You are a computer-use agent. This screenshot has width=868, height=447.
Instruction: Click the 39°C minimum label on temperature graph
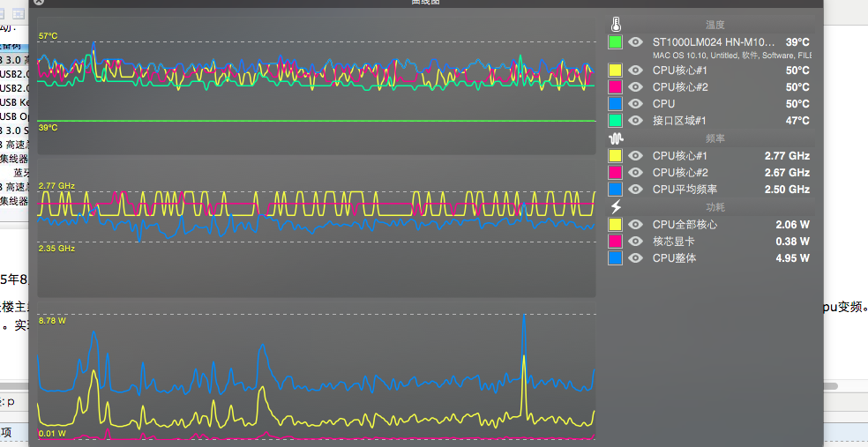coord(49,128)
